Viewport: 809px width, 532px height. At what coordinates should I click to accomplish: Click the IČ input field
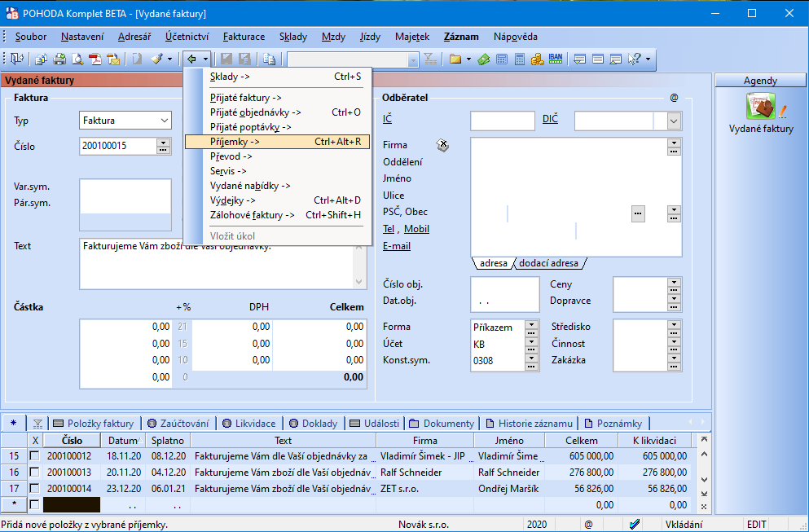coord(503,121)
